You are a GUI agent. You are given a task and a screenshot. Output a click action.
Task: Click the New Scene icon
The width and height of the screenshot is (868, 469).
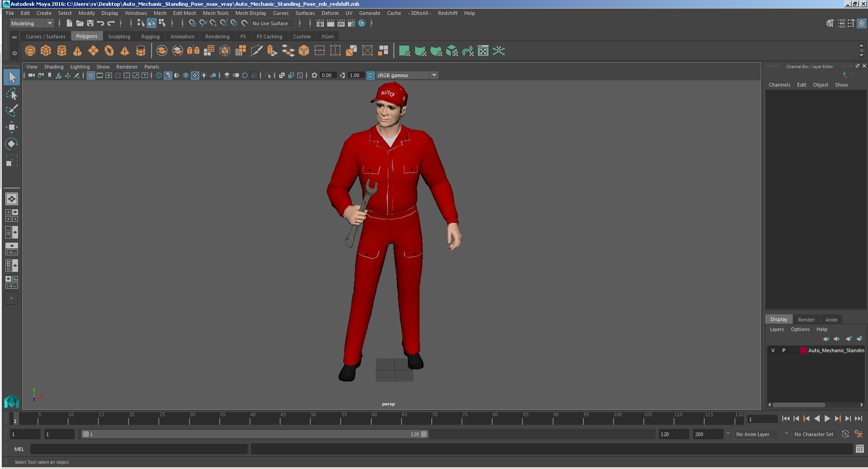point(69,23)
